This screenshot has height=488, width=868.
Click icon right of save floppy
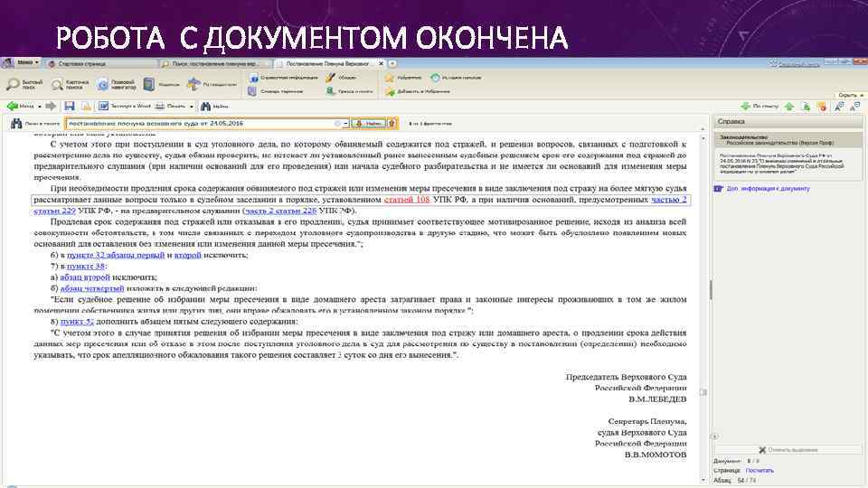point(86,106)
